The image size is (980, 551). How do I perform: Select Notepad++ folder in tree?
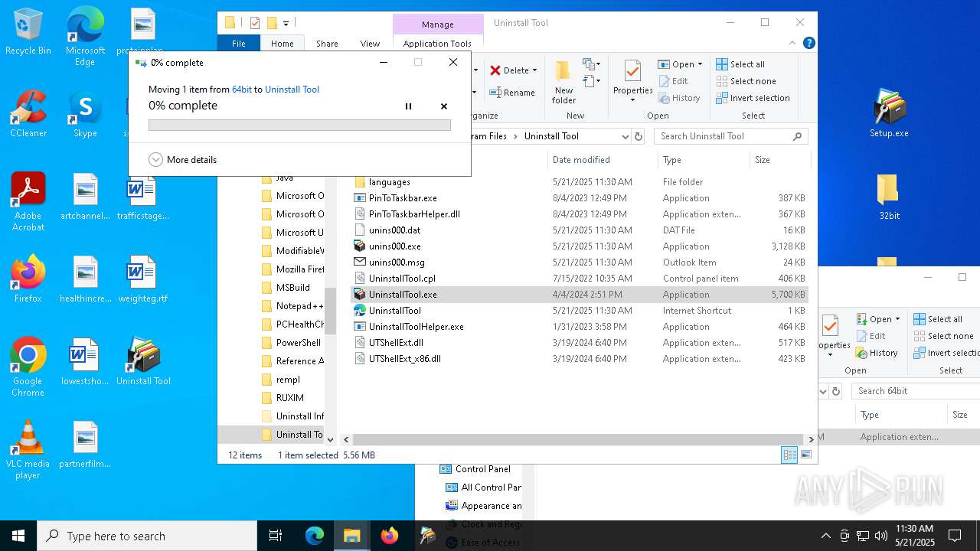click(x=292, y=306)
